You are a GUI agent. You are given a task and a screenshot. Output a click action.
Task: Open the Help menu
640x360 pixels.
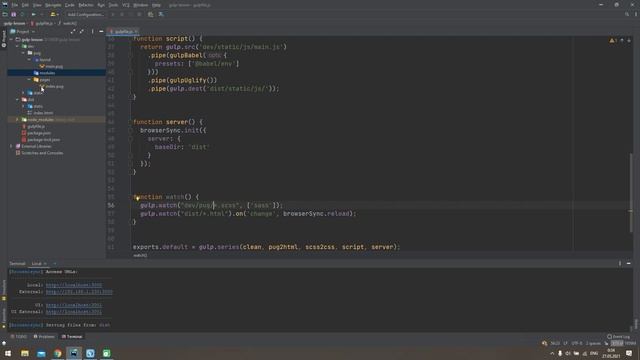point(156,5)
